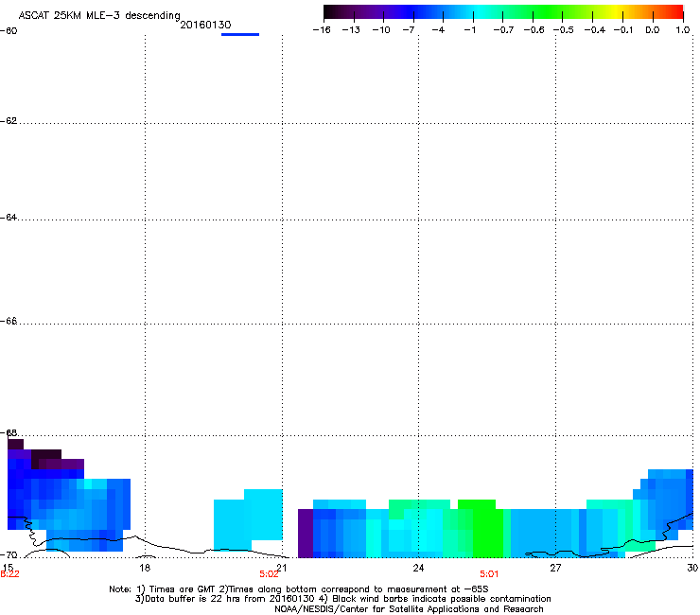Click the '-66' latitude axis label

(9, 321)
